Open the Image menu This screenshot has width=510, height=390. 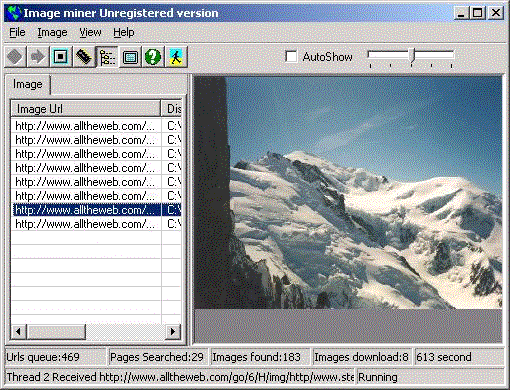(x=52, y=32)
